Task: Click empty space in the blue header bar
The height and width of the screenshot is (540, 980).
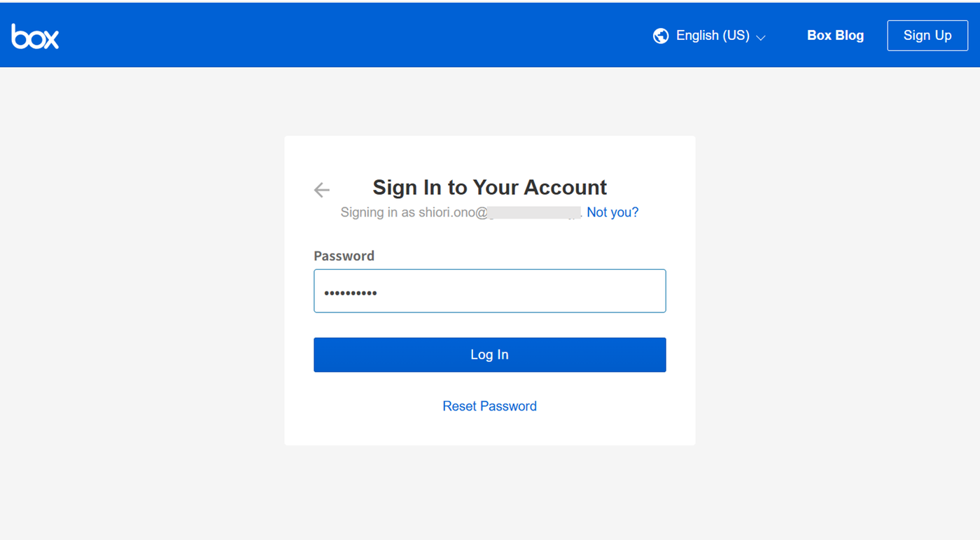Action: pyautogui.click(x=350, y=35)
